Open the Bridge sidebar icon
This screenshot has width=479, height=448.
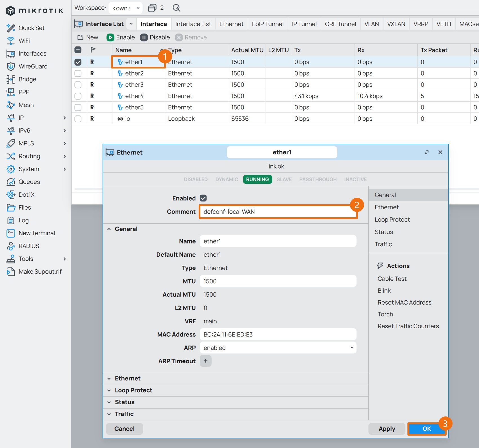11,79
